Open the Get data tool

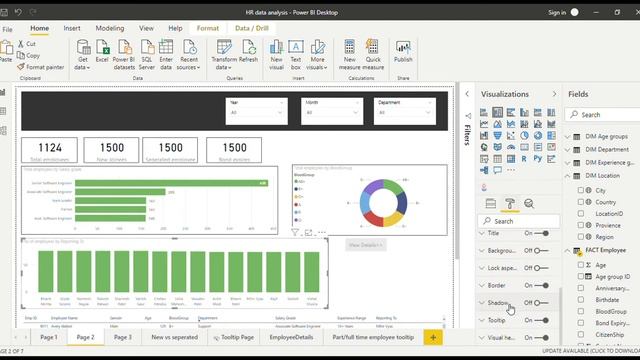(x=83, y=54)
